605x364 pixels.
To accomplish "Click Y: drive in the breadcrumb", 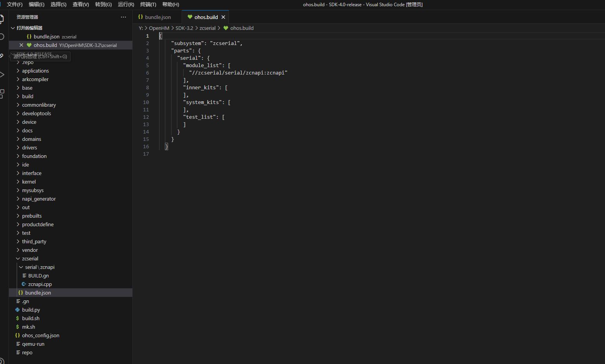I will [x=141, y=28].
